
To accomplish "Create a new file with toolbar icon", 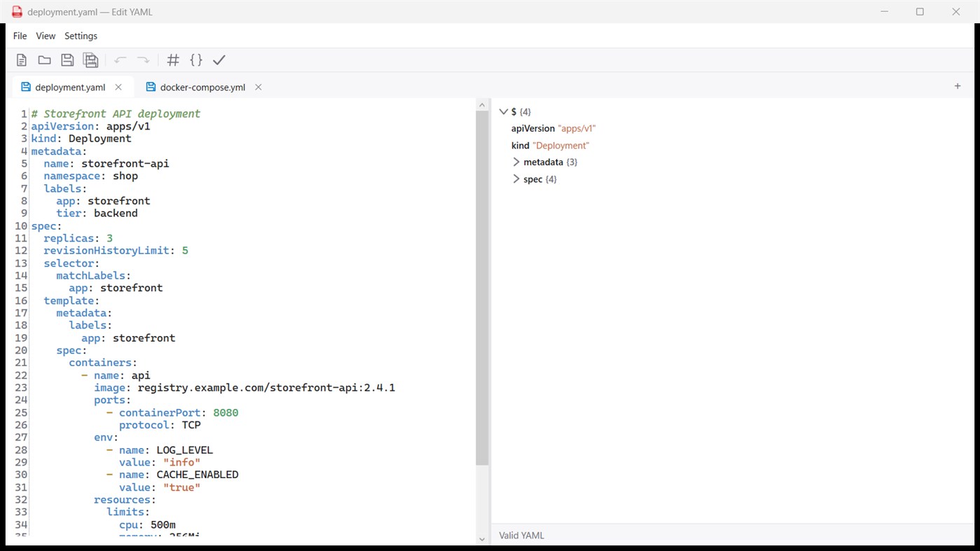I will click(x=22, y=60).
